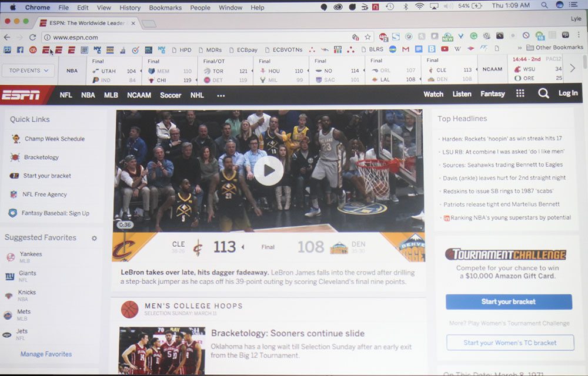Show hidden bookmarks via the overflow chevron
588x376 pixels.
tap(519, 48)
